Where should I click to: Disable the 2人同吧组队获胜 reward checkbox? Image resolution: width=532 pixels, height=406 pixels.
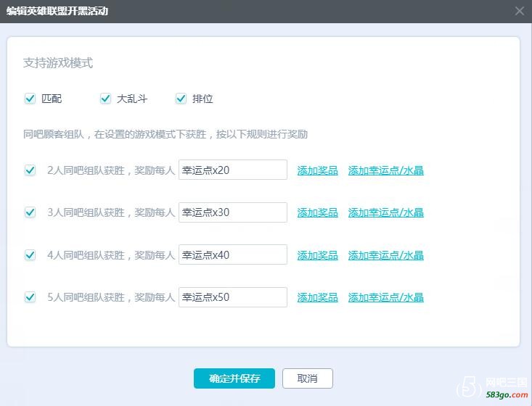pyautogui.click(x=30, y=170)
